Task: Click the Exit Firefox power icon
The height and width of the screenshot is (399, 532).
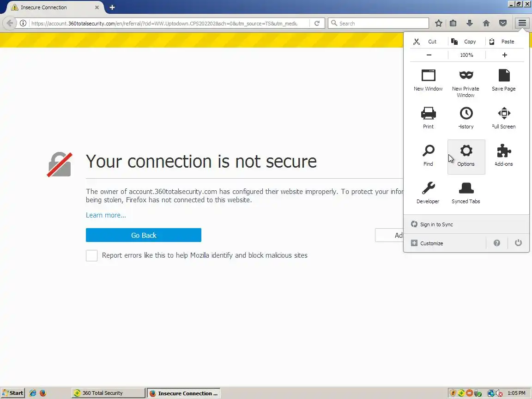Action: [x=518, y=243]
